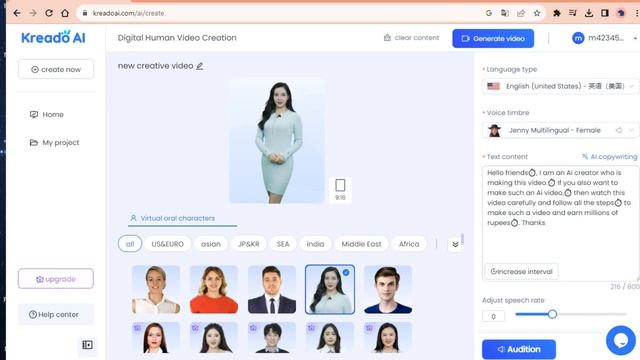Click the translate page icon
Viewport: 640px width, 360px height.
(505, 13)
